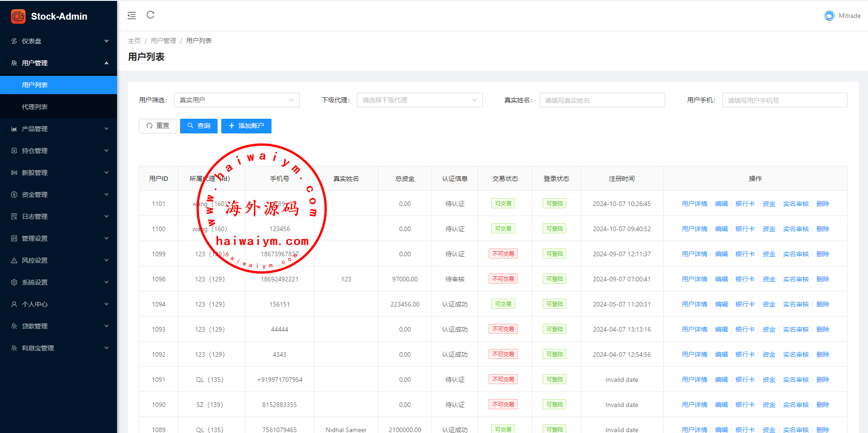Click the 用户手机 input field
868x433 pixels.
pos(784,100)
